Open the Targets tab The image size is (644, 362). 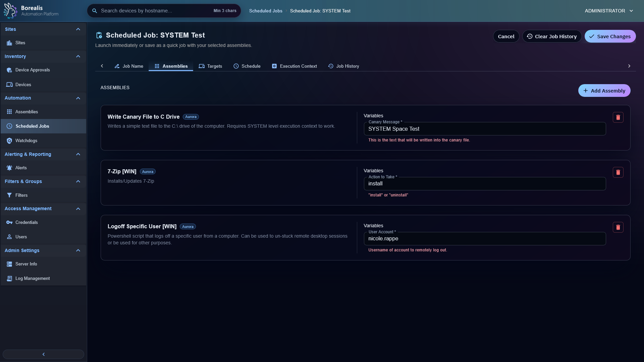[210, 66]
